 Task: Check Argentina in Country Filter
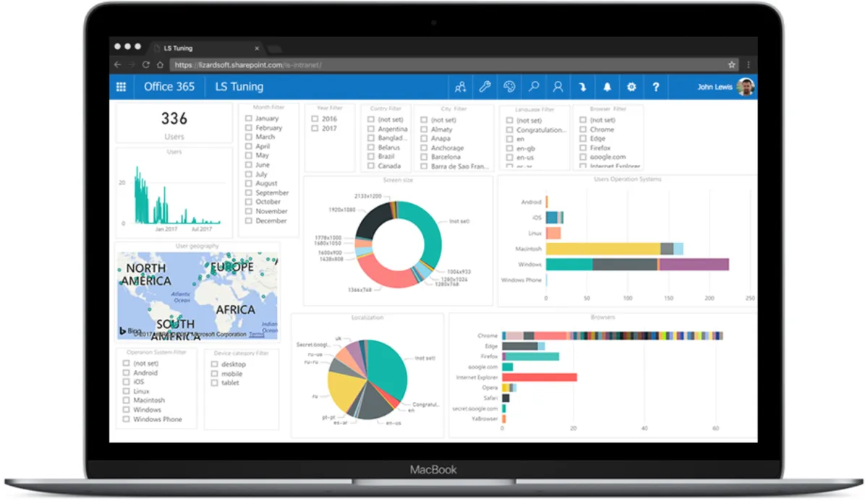[371, 129]
